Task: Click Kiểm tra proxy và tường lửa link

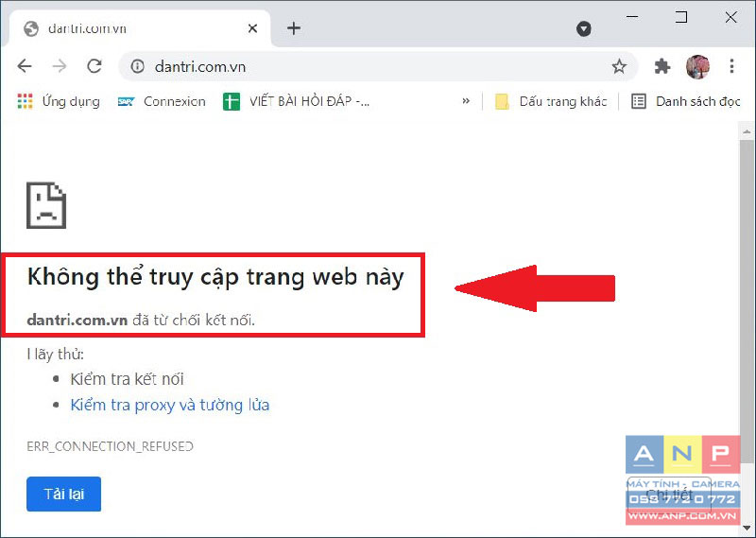Action: click(170, 405)
